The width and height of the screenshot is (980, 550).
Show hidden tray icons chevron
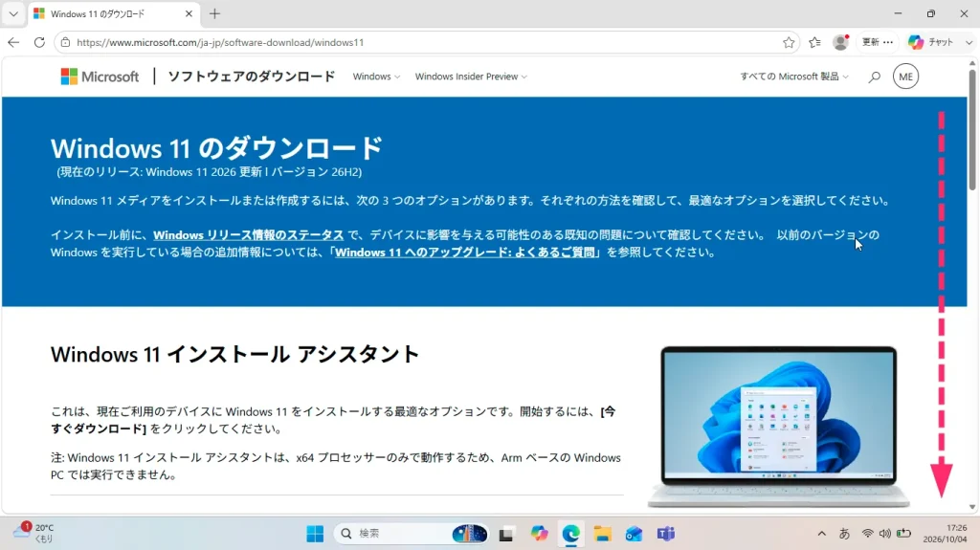tap(821, 533)
